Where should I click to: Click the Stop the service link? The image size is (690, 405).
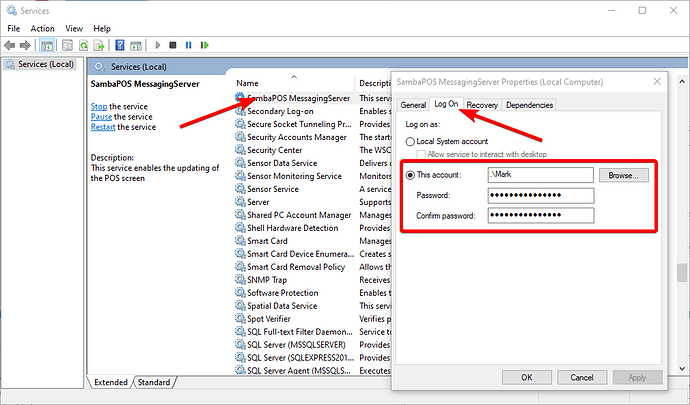(99, 107)
